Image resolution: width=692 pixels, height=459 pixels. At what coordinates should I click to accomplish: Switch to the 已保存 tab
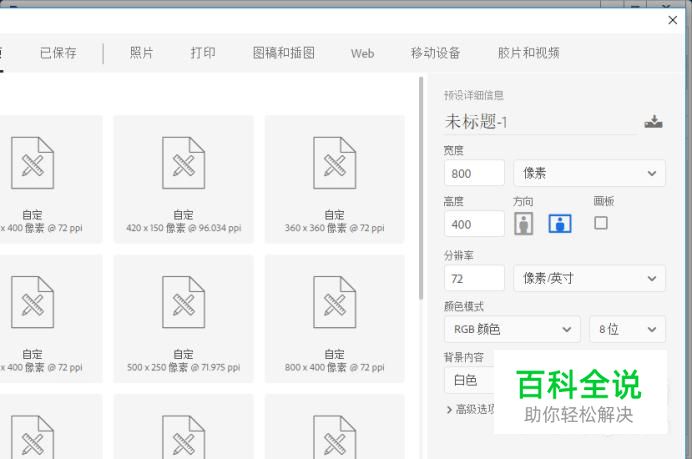coord(58,53)
